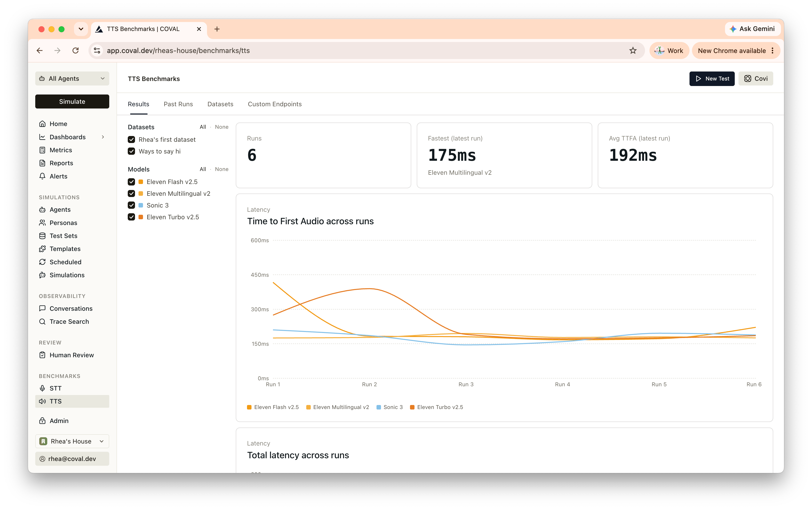Viewport: 812px width, 510px height.
Task: Click site information icon in address bar
Action: [x=97, y=50]
